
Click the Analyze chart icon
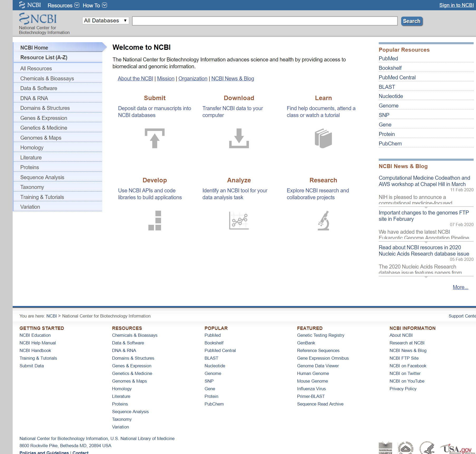tap(239, 221)
